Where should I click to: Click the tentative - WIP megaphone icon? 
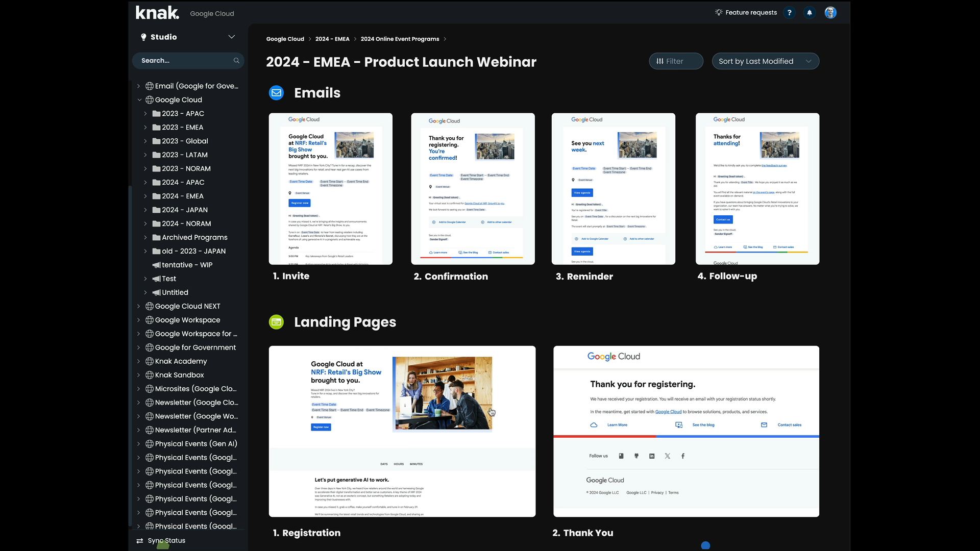tap(156, 265)
